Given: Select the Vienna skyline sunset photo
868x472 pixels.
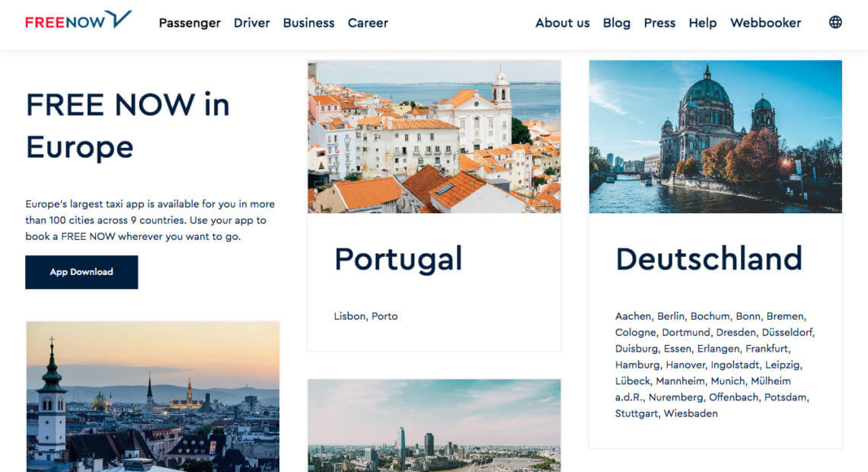Looking at the screenshot, I should [x=153, y=397].
